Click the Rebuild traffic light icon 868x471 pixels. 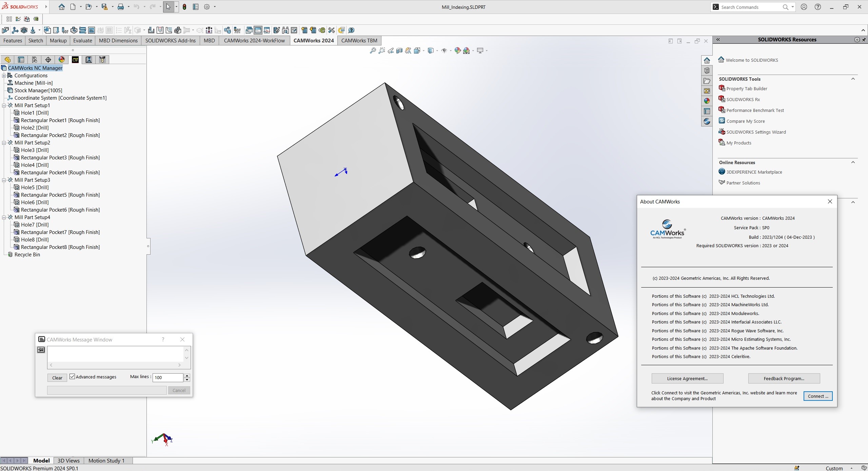[184, 7]
